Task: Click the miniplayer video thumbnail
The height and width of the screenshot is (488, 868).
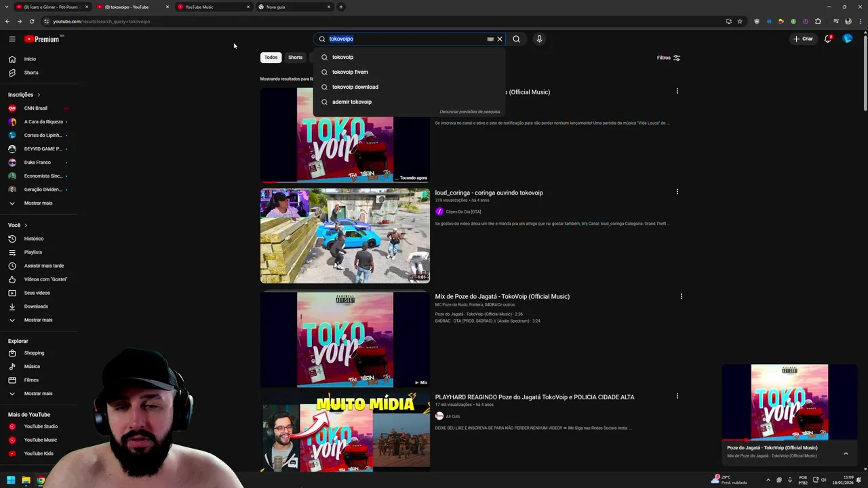Action: coord(789,402)
